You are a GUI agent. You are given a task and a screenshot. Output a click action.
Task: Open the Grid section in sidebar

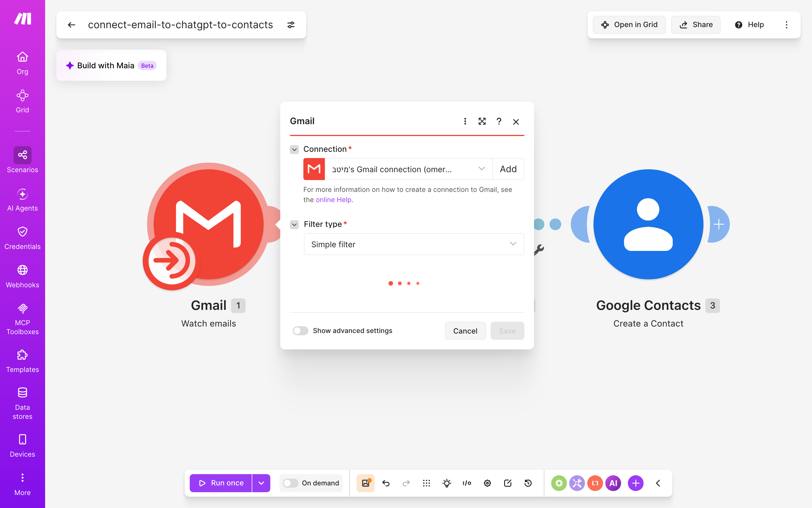23,102
